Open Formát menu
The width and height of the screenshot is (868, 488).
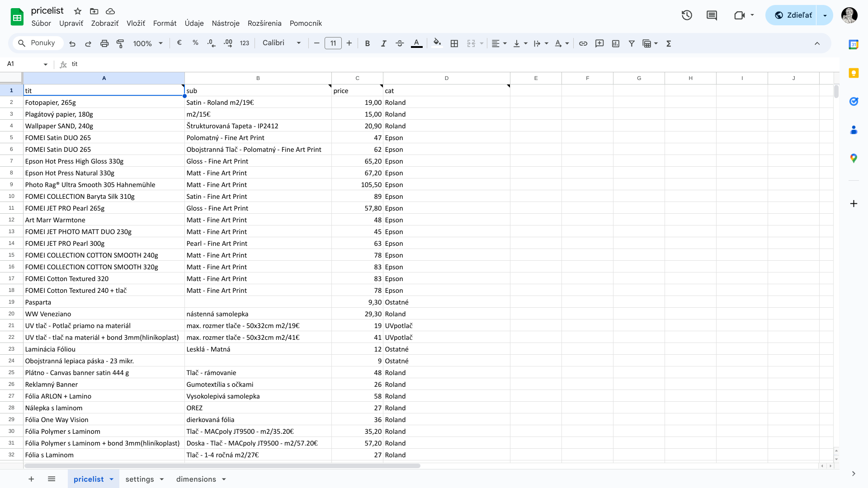click(x=165, y=23)
